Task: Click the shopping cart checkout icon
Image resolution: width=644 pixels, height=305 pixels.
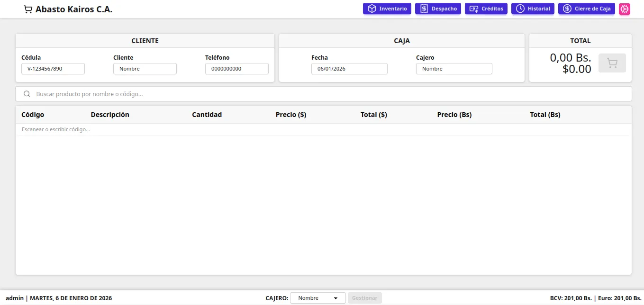Action: tap(612, 63)
